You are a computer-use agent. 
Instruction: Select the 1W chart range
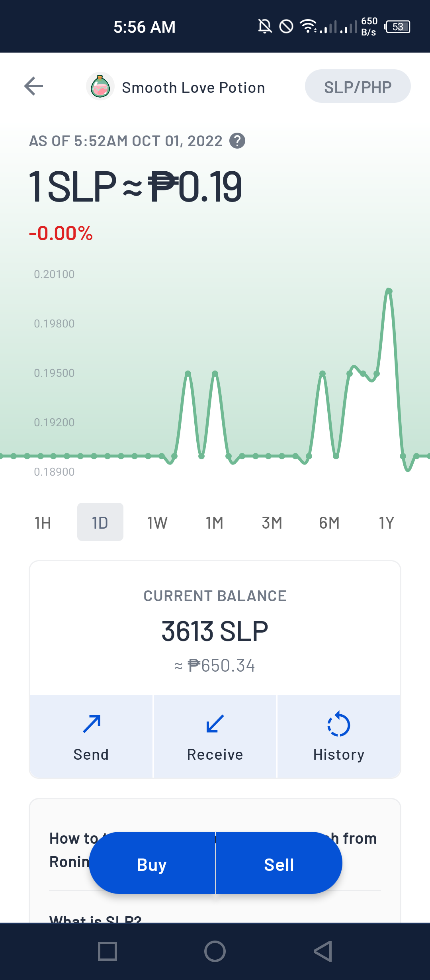(x=157, y=522)
